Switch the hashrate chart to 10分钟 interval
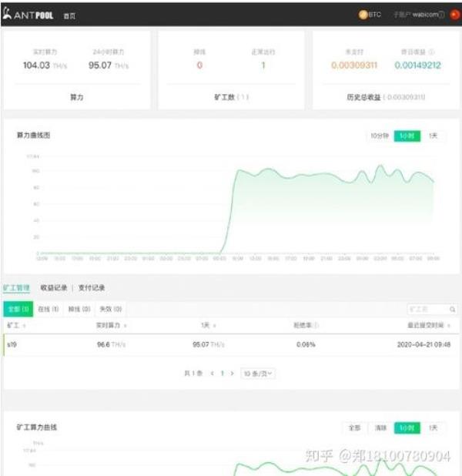Screen dimensions: 462x476 [379, 136]
